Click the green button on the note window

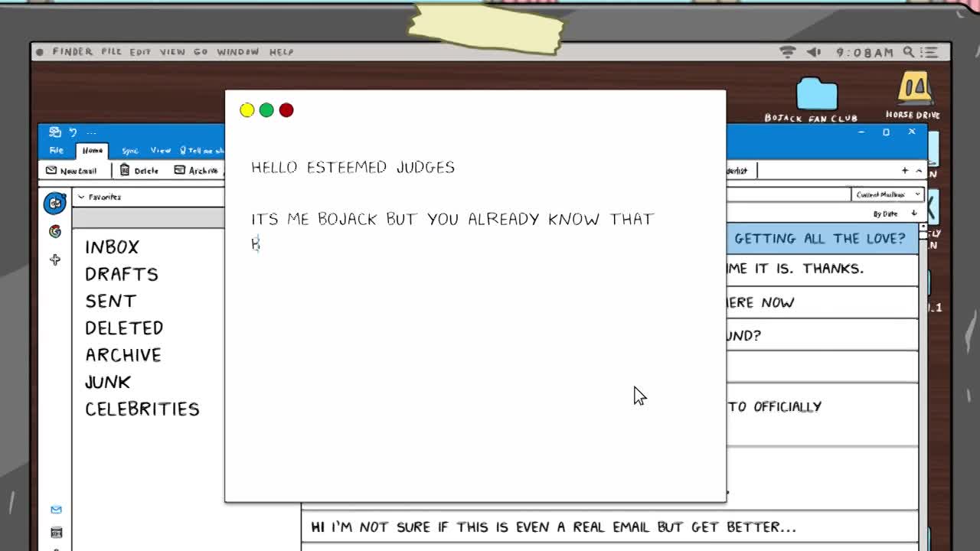266,110
